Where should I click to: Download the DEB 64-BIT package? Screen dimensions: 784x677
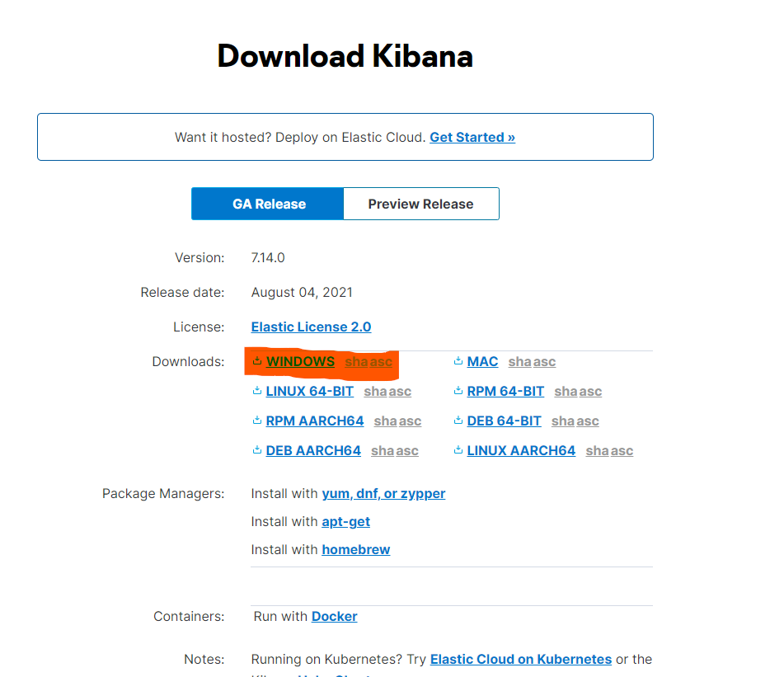504,421
